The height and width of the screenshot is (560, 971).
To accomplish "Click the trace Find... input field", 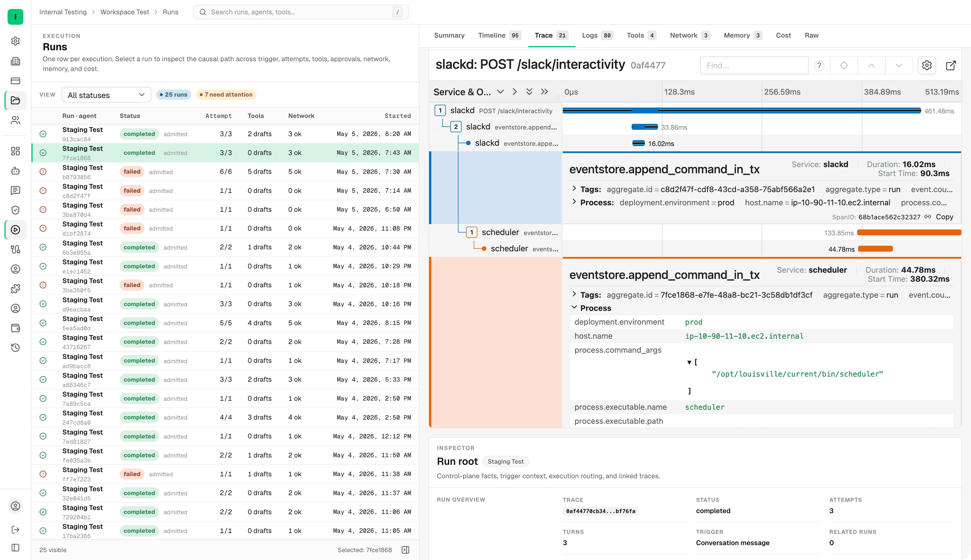I will [x=754, y=65].
